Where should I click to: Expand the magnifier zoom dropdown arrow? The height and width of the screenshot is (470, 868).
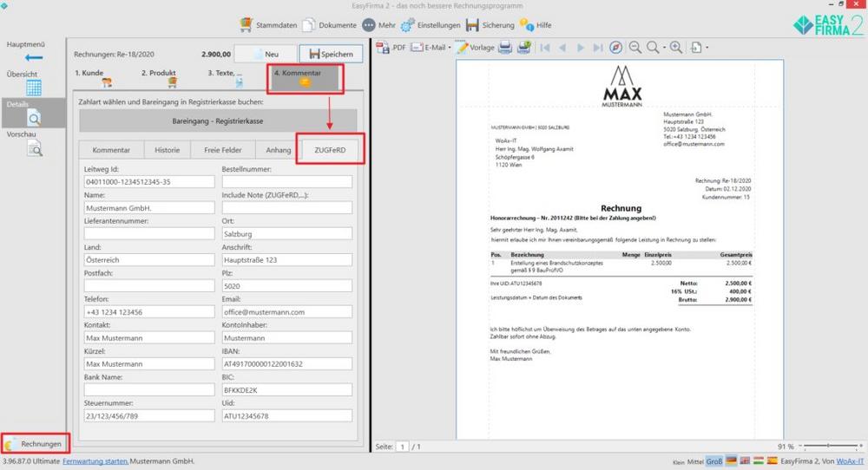pyautogui.click(x=664, y=48)
